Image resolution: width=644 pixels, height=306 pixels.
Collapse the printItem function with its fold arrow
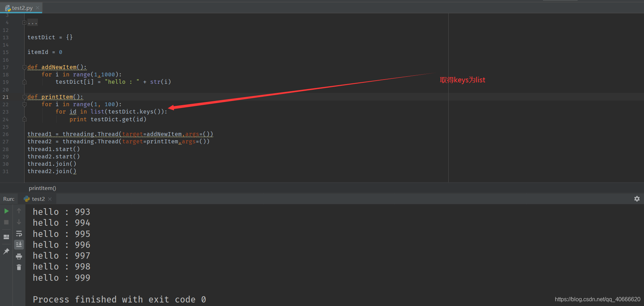24,97
